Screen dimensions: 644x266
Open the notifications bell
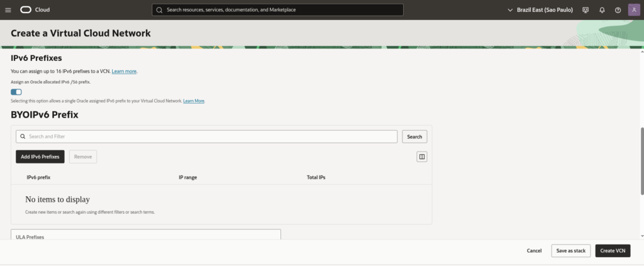tap(602, 10)
